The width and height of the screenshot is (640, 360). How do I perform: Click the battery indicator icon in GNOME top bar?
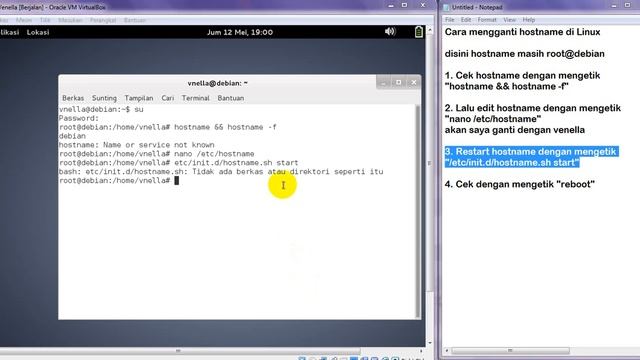pos(418,32)
